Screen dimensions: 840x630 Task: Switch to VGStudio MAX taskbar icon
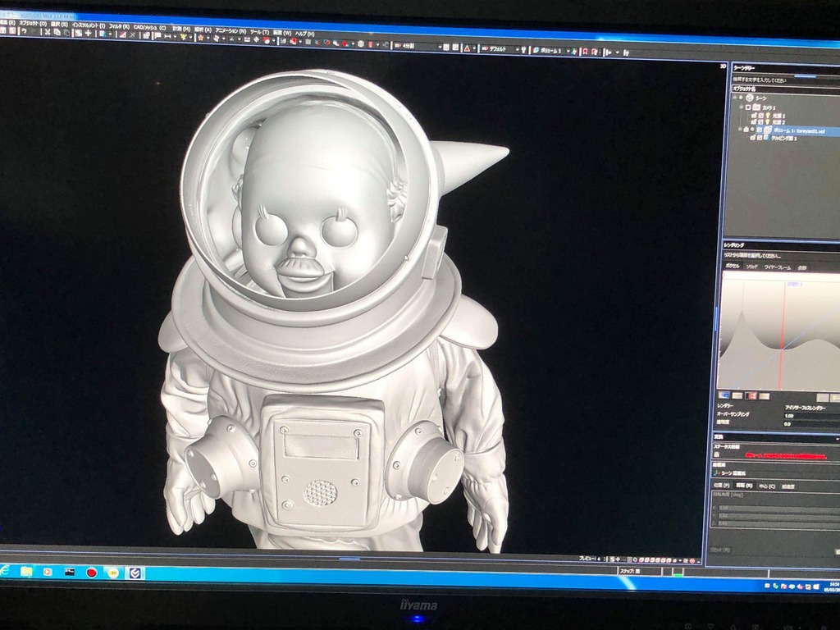(135, 573)
